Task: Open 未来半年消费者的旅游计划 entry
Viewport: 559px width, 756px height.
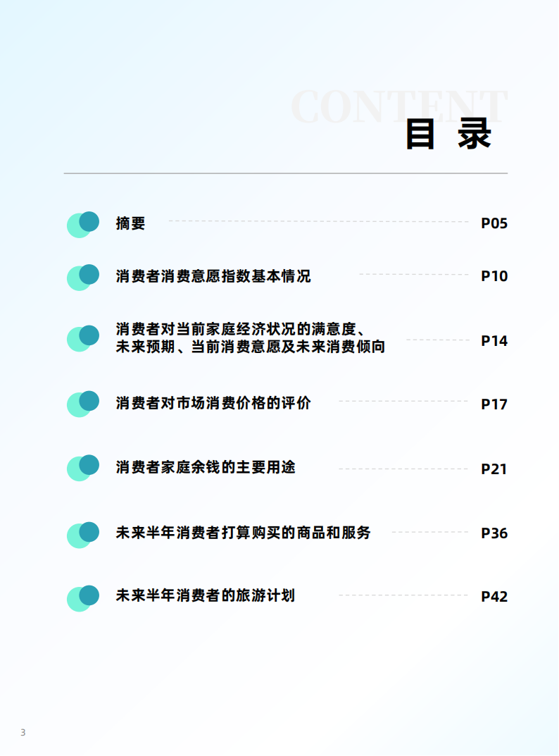Action: (x=205, y=595)
